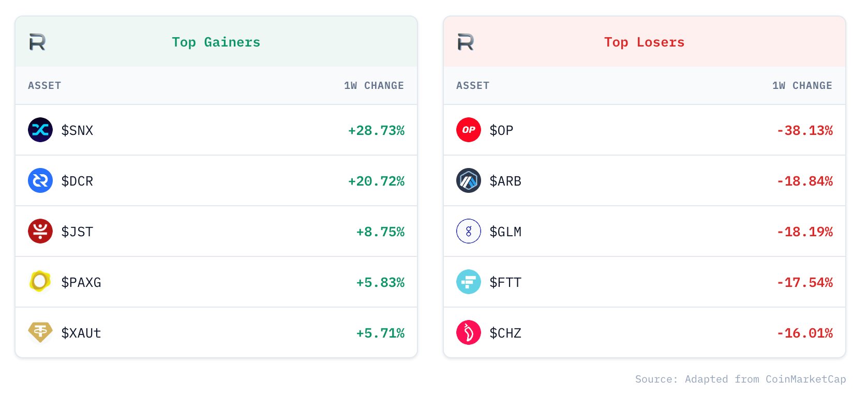
Task: Click the CHZ Chiliz coin icon
Action: 469,332
